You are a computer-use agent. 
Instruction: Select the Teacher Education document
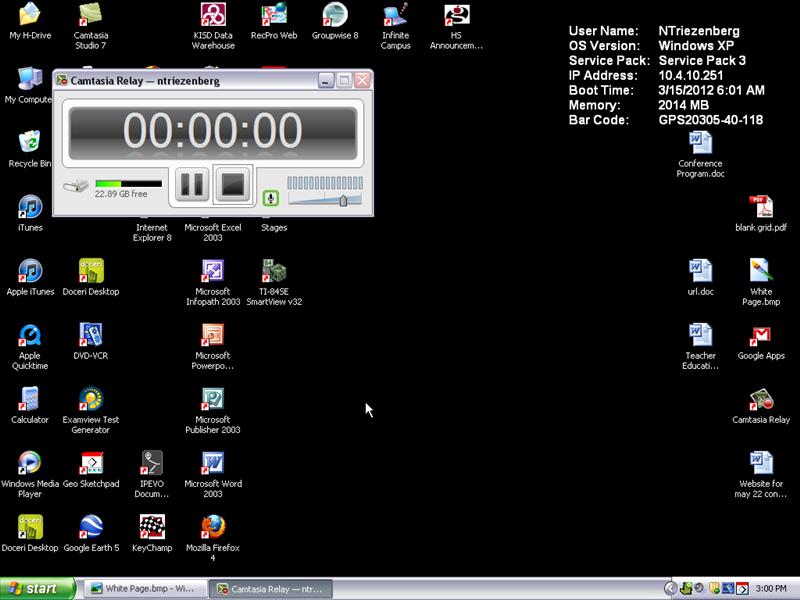pyautogui.click(x=701, y=346)
